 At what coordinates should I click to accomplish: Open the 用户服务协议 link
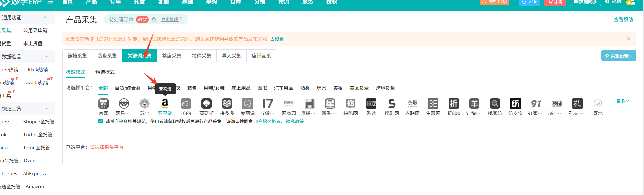[x=267, y=121]
